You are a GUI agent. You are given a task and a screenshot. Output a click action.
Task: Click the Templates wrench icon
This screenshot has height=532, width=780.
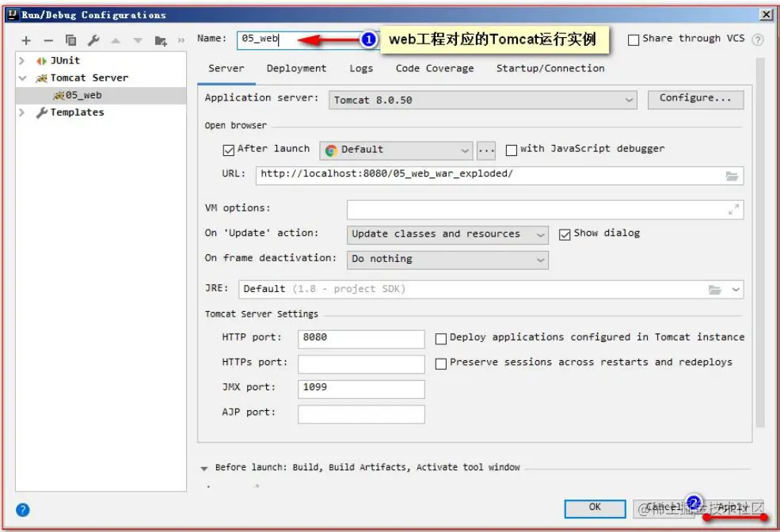pyautogui.click(x=42, y=113)
